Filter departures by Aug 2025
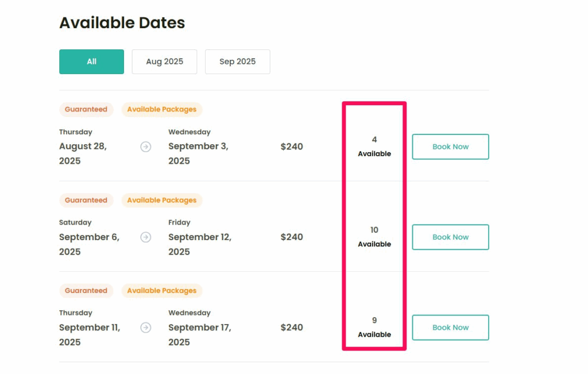This screenshot has height=374, width=588. tap(164, 61)
